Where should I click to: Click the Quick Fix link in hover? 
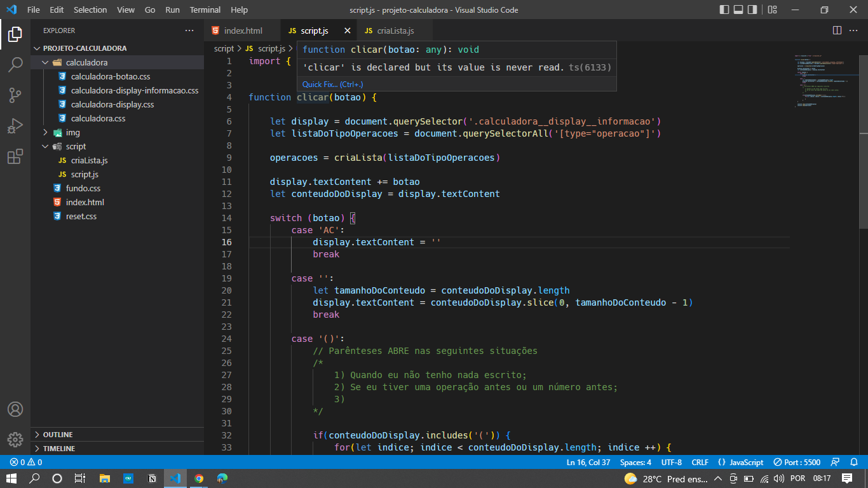pyautogui.click(x=332, y=84)
